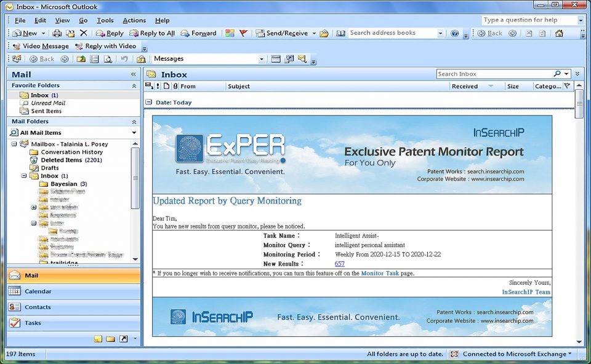Screen dimensions: 591x364
Task: Go to the Home page with the house icon
Action: click(560, 33)
